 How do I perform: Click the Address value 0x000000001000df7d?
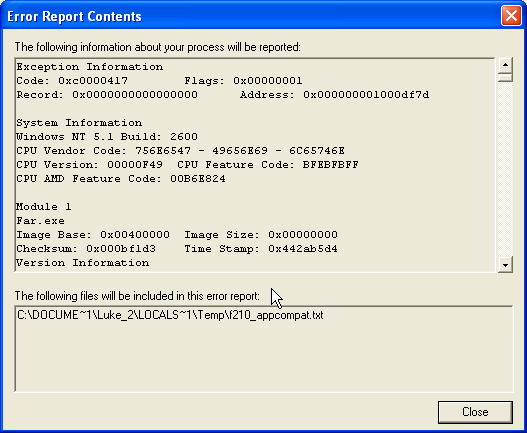(366, 95)
